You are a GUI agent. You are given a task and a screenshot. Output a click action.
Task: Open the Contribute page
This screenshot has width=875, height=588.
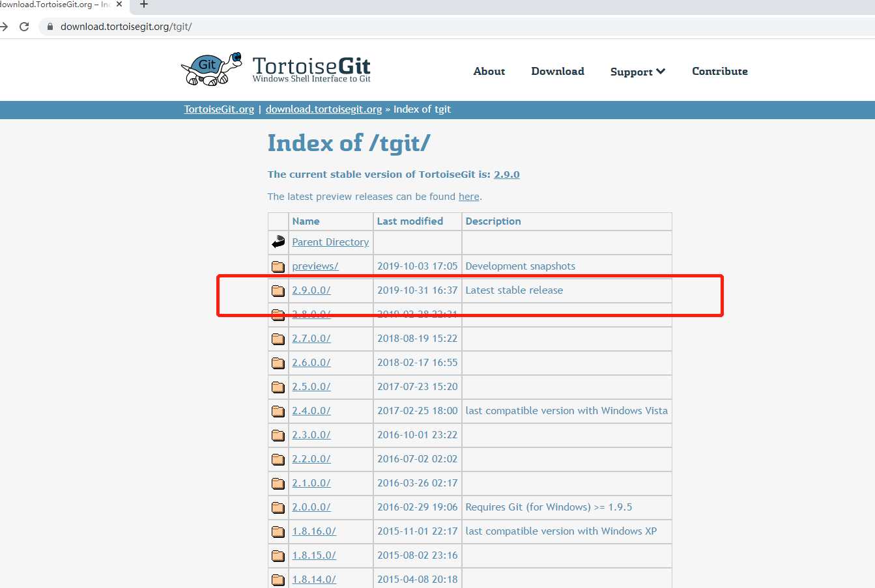point(720,72)
